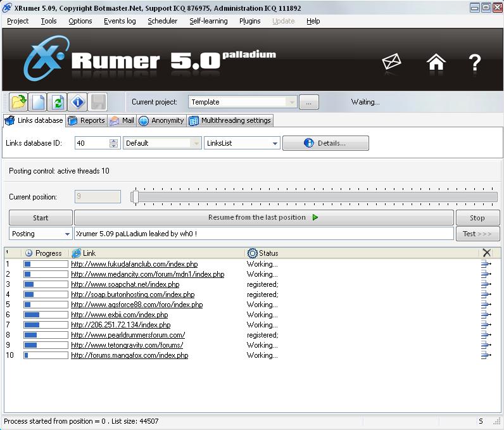Click the envelope mail icon in banner
Viewport: 504px width, 430px height.
pyautogui.click(x=391, y=61)
